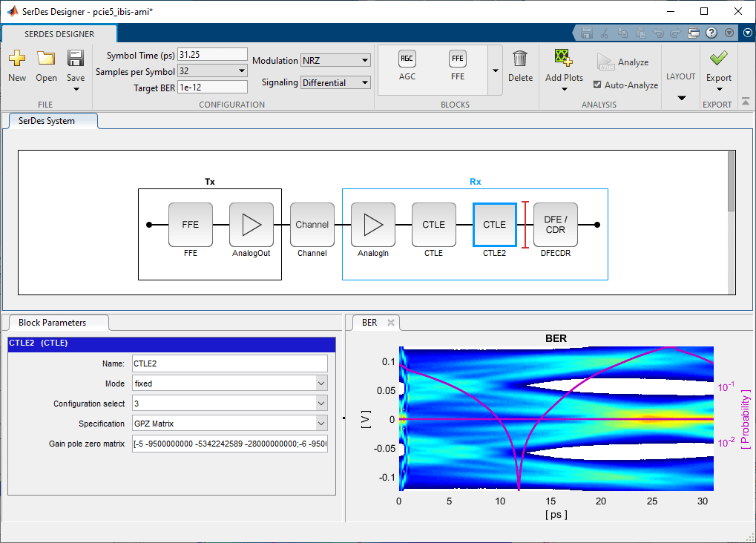This screenshot has height=543, width=756.
Task: Expand the Blocks gallery dropdown
Action: (495, 70)
